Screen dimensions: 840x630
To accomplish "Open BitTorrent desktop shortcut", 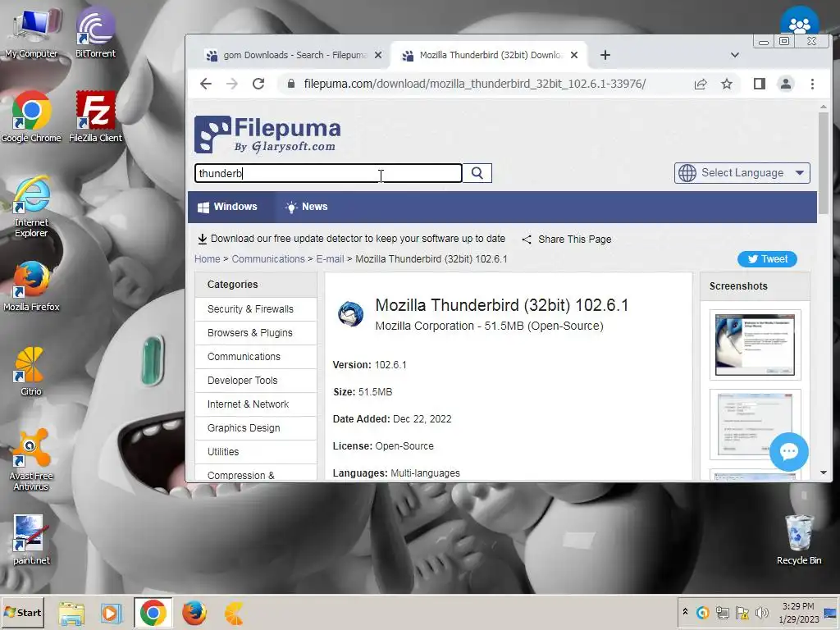I will tap(95, 33).
